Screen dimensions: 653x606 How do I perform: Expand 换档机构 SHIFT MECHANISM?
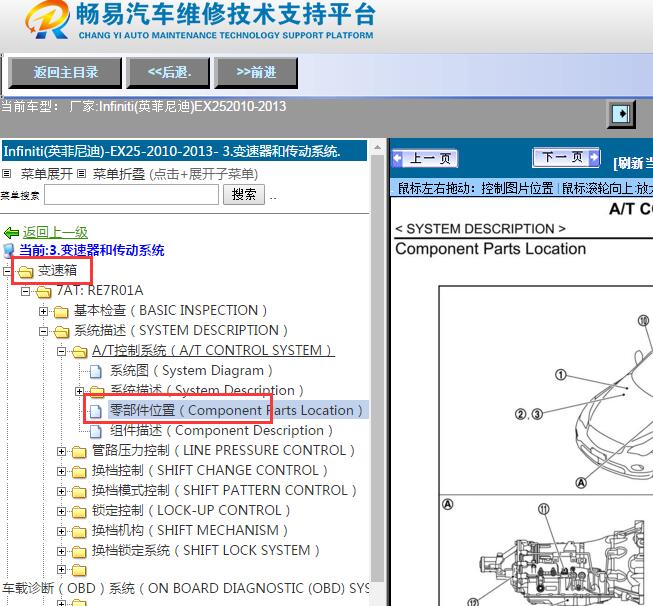[x=61, y=531]
